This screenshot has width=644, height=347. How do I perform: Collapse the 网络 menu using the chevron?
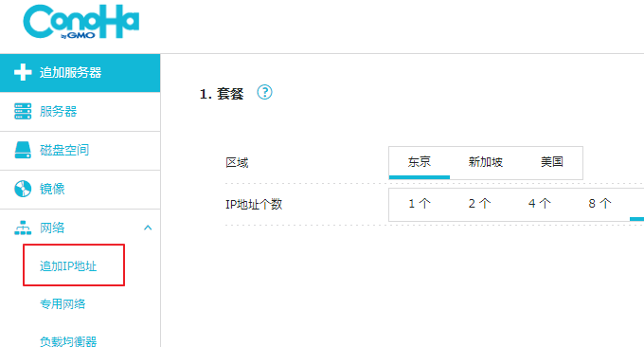148,228
